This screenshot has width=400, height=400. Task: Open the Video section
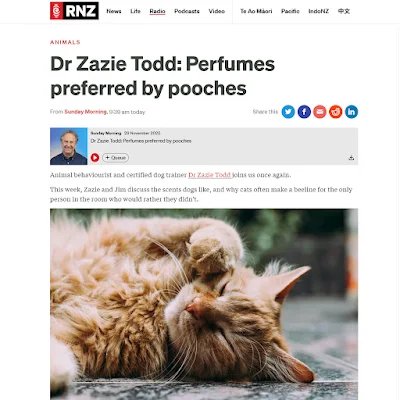217,11
